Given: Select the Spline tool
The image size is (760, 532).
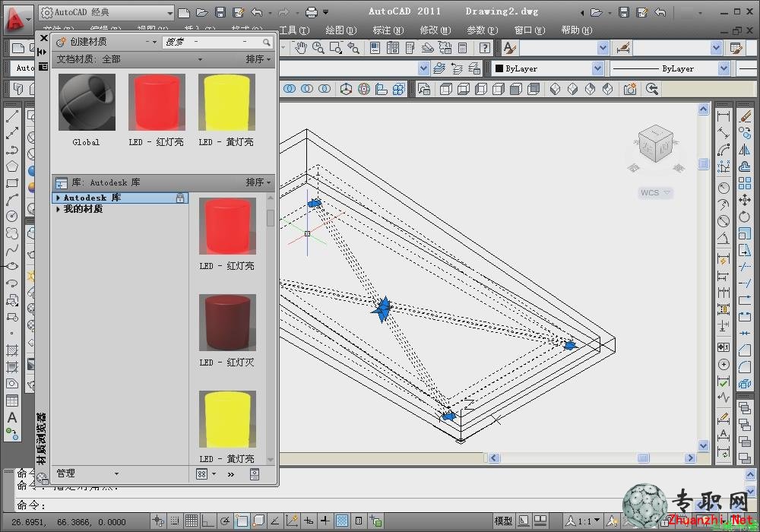Looking at the screenshot, I should click(x=12, y=249).
